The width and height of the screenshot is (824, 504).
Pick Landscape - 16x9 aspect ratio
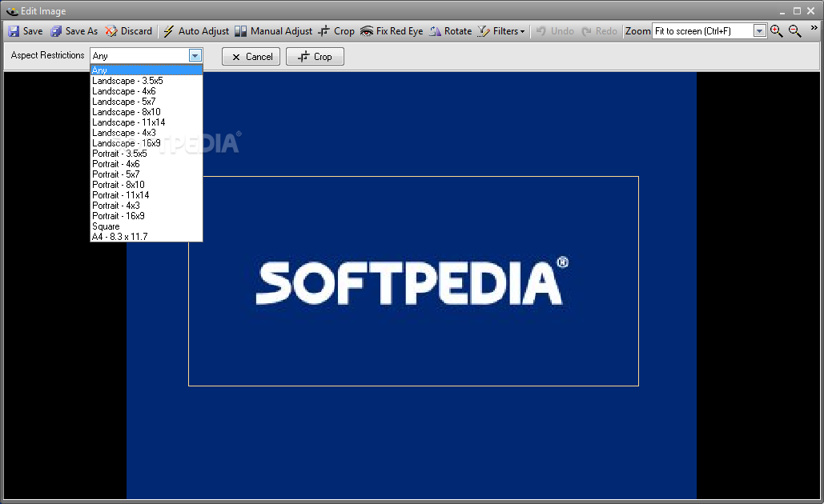(x=146, y=143)
